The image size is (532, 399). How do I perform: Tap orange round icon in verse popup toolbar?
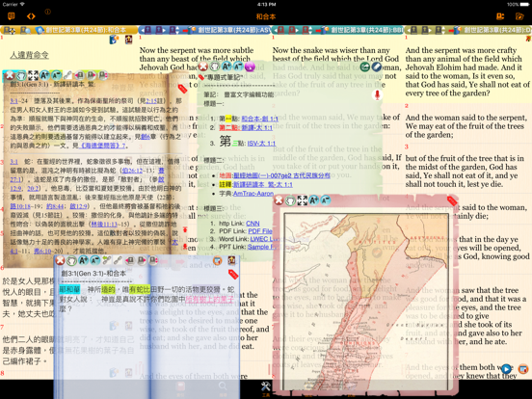(x=218, y=260)
